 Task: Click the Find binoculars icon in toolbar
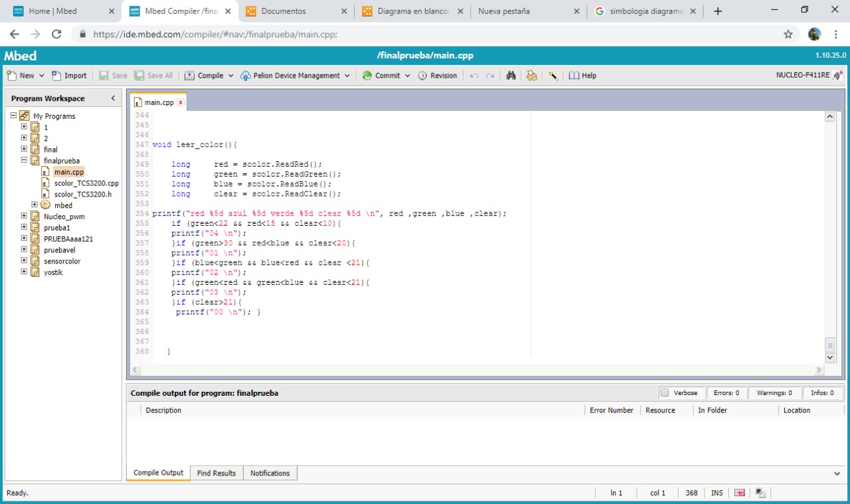coord(511,76)
